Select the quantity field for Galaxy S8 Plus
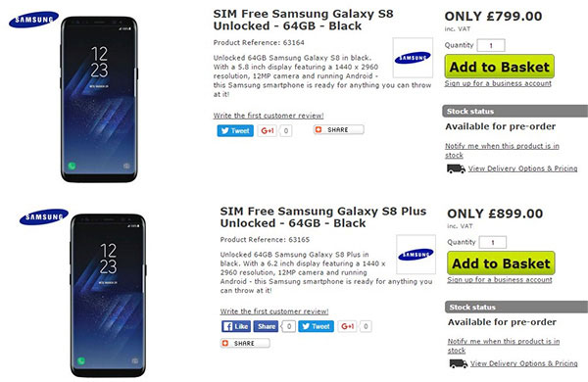Screen dimensions: 588x382 pyautogui.click(x=493, y=242)
